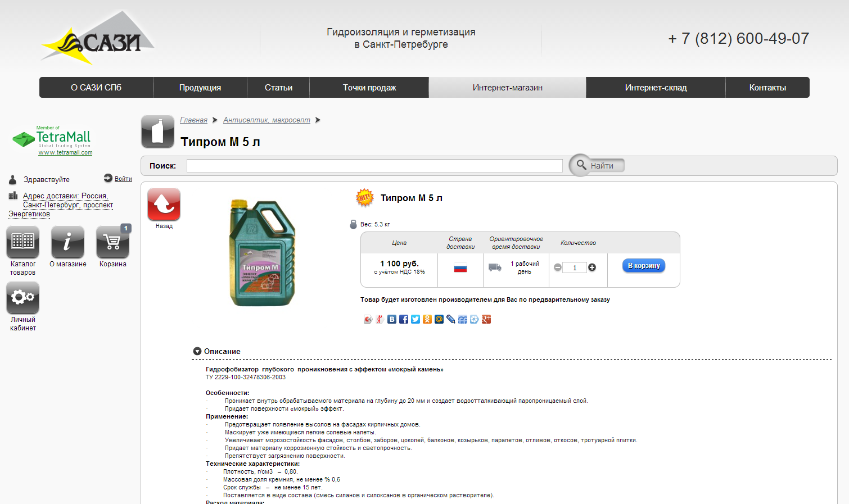The width and height of the screenshot is (849, 504).
Task: Click the Войти arrow icon
Action: tap(108, 178)
